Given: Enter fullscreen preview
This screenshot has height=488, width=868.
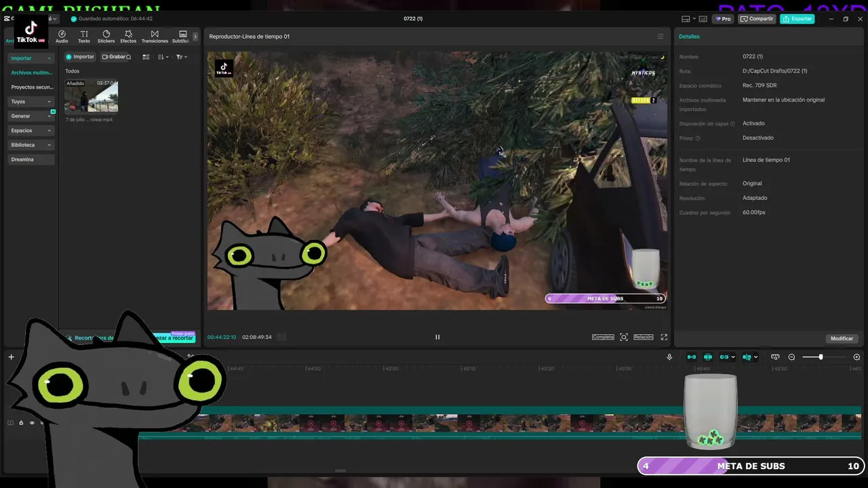Looking at the screenshot, I should click(664, 337).
